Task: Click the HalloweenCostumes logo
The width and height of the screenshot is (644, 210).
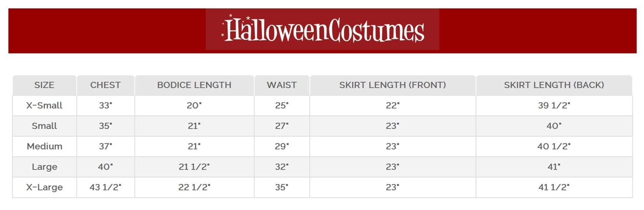Action: tap(322, 29)
